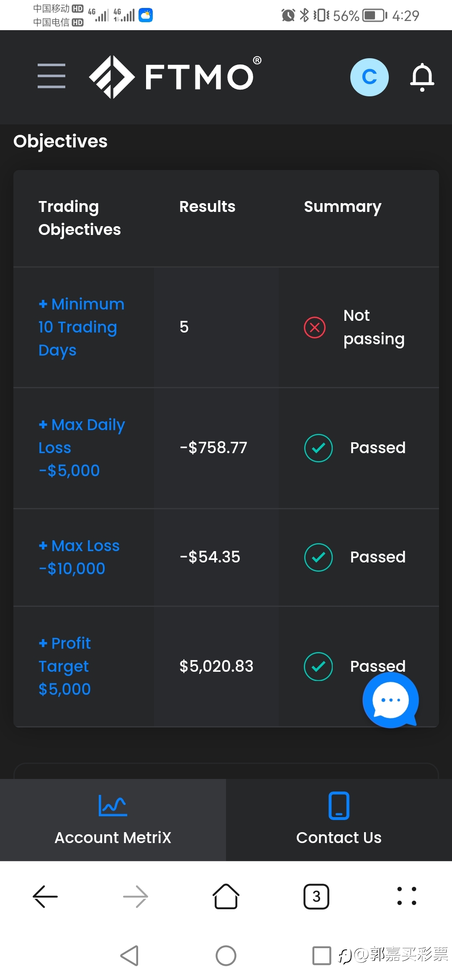This screenshot has height=980, width=452.
Task: Expand Profit Target $5,000 objective
Action: pyautogui.click(x=65, y=666)
